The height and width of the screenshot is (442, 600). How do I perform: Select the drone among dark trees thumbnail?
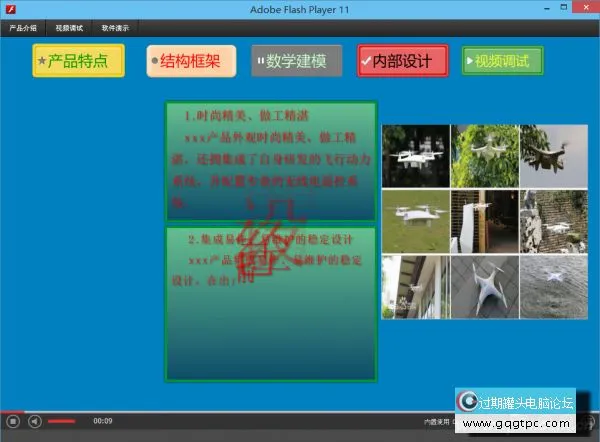(x=416, y=156)
